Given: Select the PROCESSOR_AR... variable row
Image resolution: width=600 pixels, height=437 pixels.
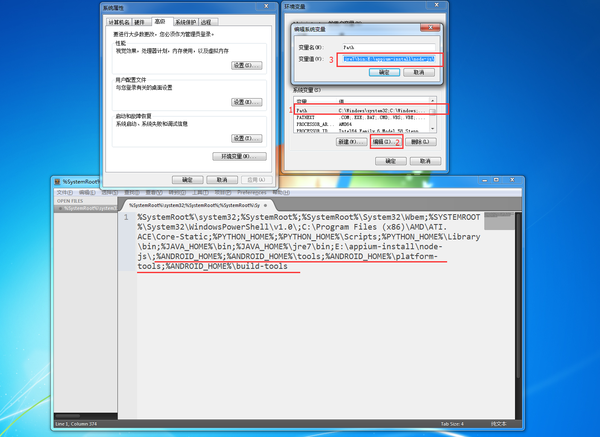Looking at the screenshot, I should tap(362, 124).
